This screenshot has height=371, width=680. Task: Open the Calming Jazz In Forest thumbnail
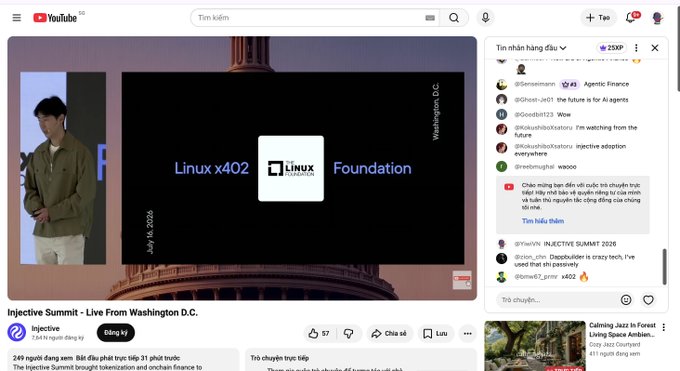(535, 346)
